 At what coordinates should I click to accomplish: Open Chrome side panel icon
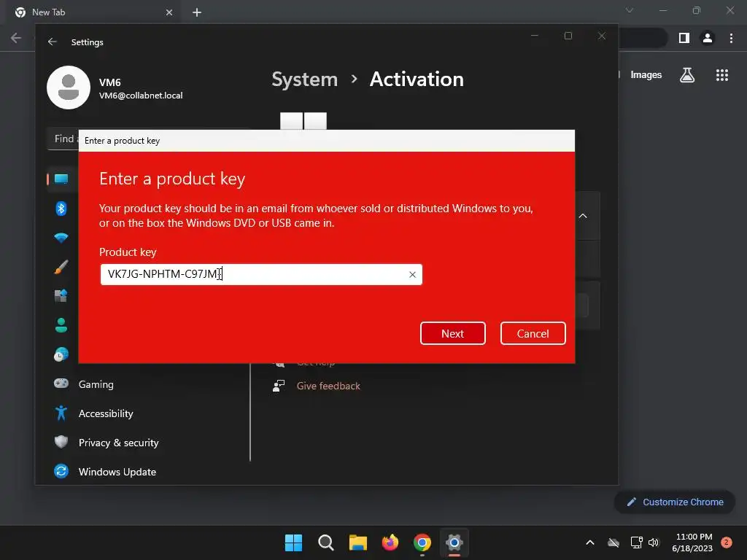click(x=684, y=38)
